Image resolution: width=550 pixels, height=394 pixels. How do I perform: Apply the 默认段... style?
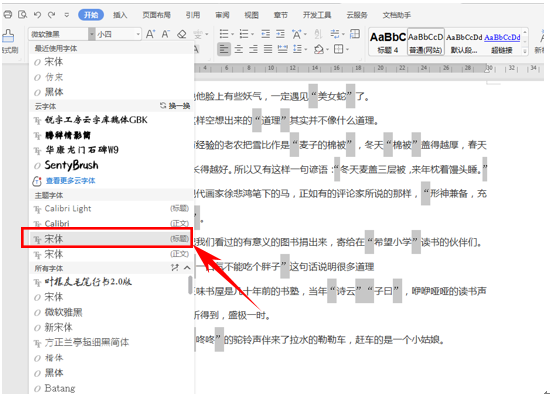coord(464,42)
